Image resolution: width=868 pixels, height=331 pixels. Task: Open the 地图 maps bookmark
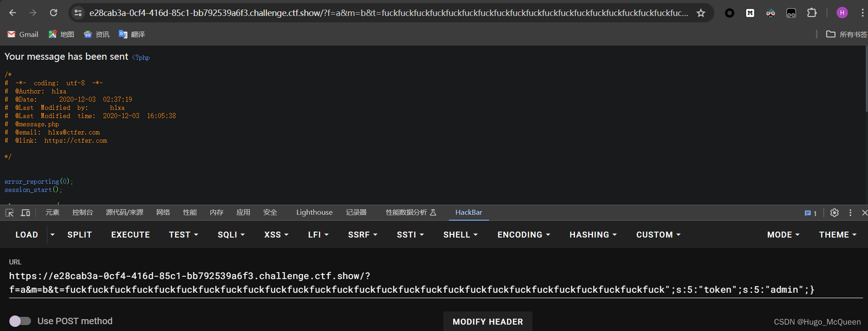(62, 34)
